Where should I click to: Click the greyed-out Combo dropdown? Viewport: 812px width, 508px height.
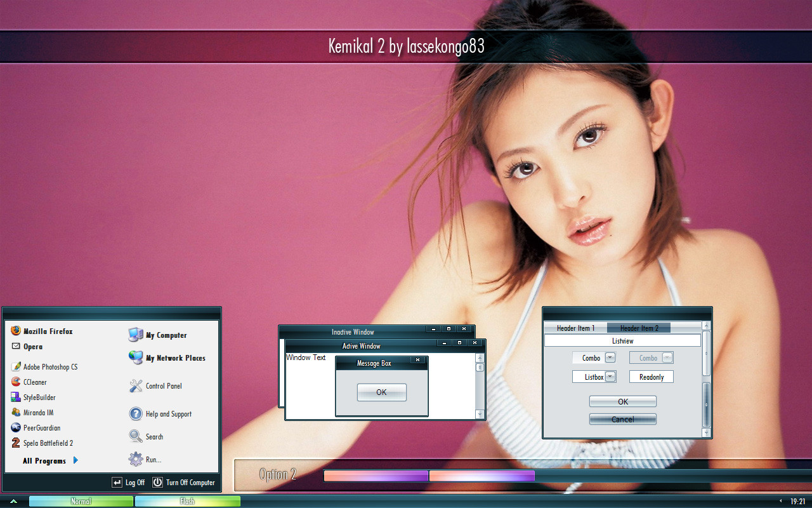coord(652,358)
